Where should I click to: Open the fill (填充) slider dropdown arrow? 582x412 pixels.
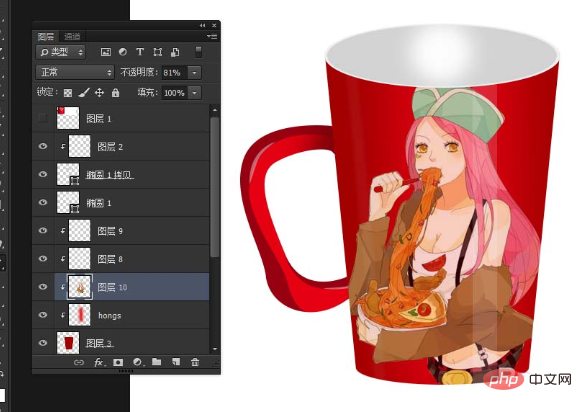[x=194, y=93]
